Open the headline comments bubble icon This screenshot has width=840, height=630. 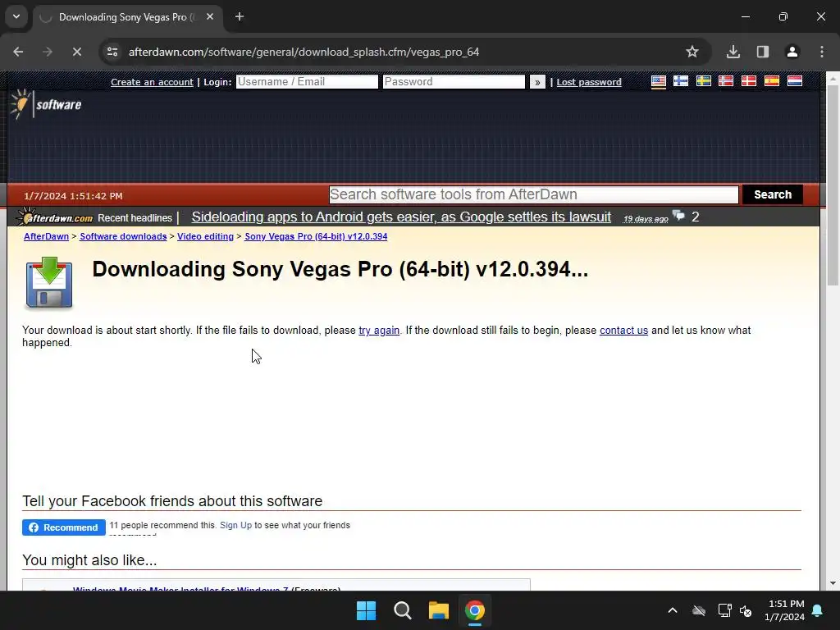click(x=678, y=216)
